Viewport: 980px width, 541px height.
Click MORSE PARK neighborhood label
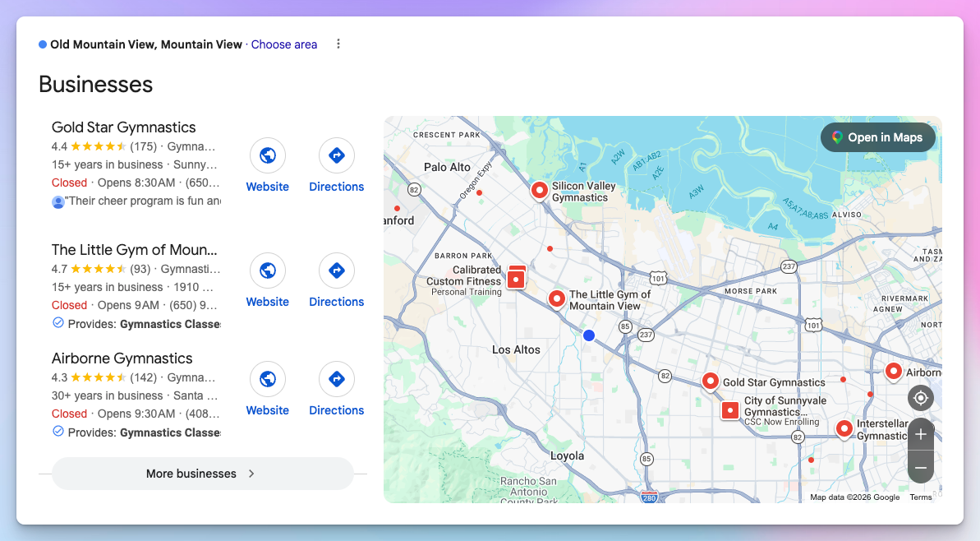pyautogui.click(x=751, y=291)
